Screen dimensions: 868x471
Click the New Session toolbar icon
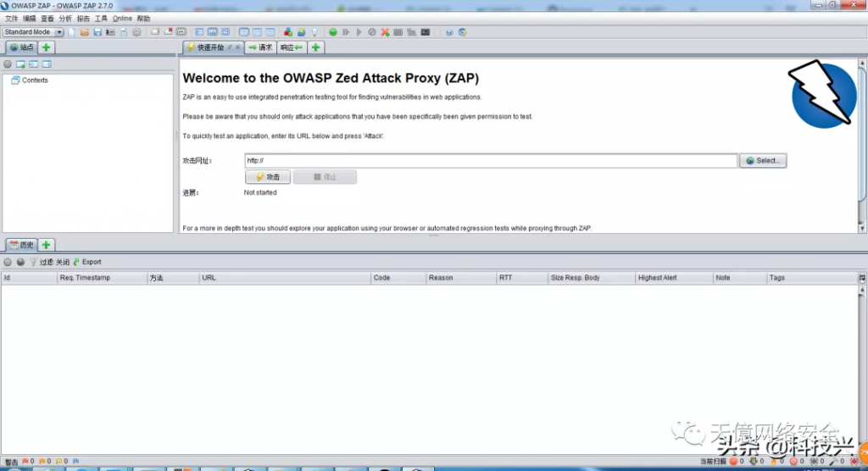72,32
